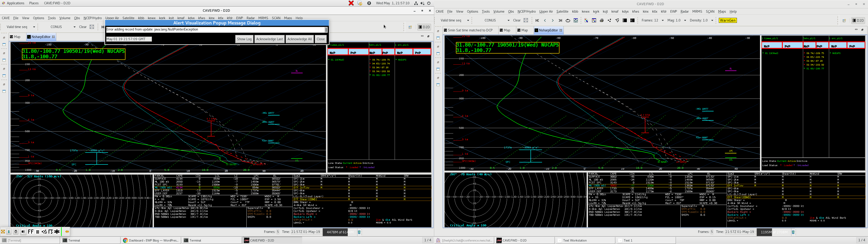Jump to first frame in right CAVE

[x=537, y=21]
